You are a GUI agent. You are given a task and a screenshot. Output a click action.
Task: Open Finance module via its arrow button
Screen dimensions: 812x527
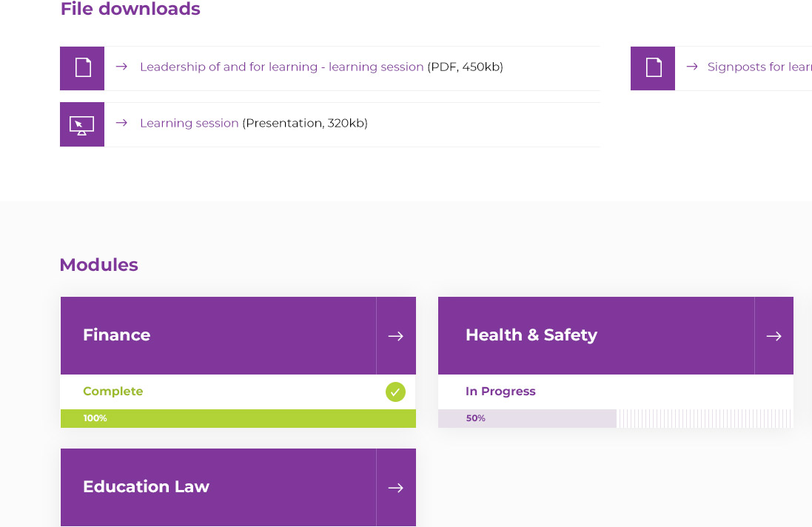click(396, 336)
